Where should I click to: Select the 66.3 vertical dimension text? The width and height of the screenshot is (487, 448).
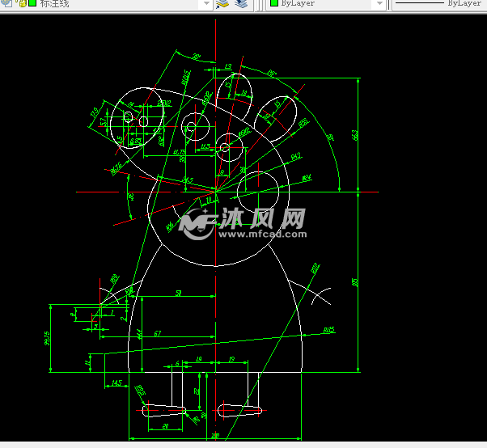point(355,135)
